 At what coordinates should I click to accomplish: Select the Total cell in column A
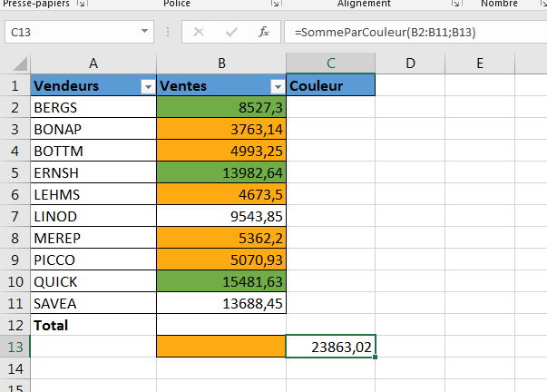tap(93, 324)
